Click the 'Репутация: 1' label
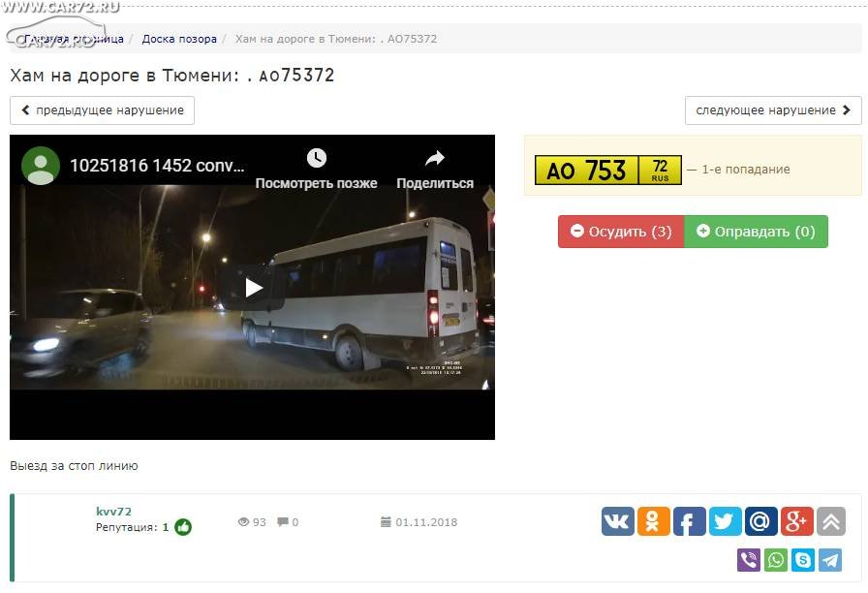This screenshot has width=868, height=593. (132, 527)
